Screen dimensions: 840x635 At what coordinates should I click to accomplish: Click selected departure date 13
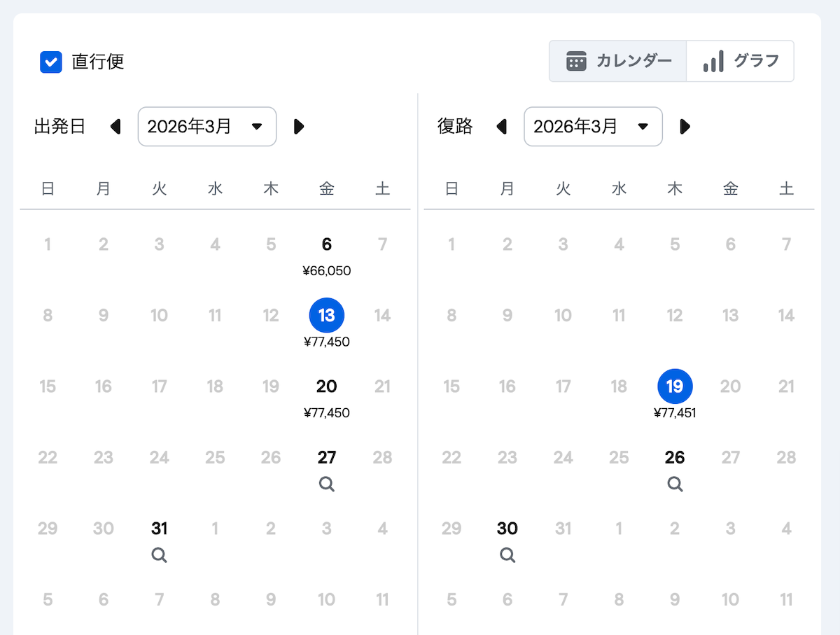[x=327, y=316]
